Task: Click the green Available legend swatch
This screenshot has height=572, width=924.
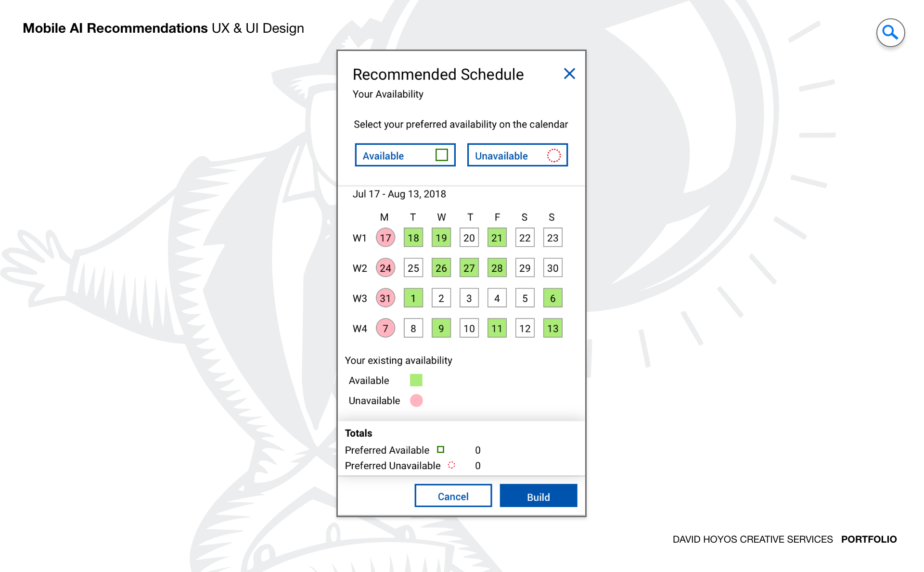Action: 416,380
